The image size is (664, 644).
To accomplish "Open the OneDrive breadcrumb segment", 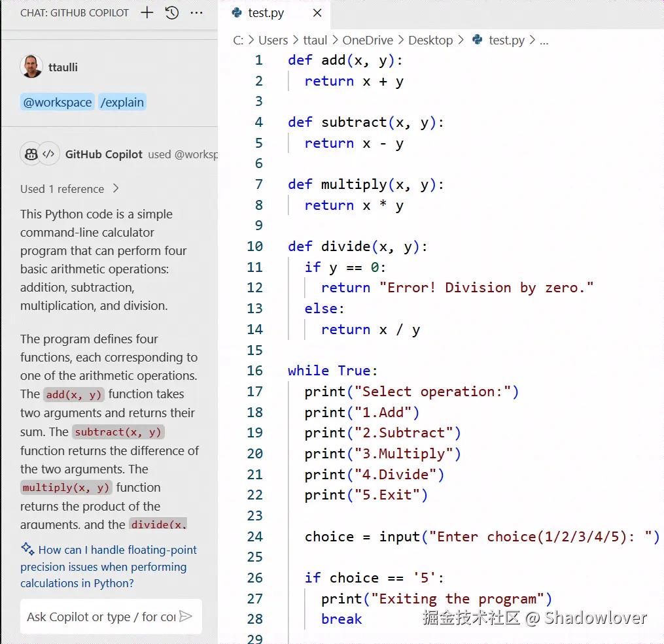I will tap(368, 40).
